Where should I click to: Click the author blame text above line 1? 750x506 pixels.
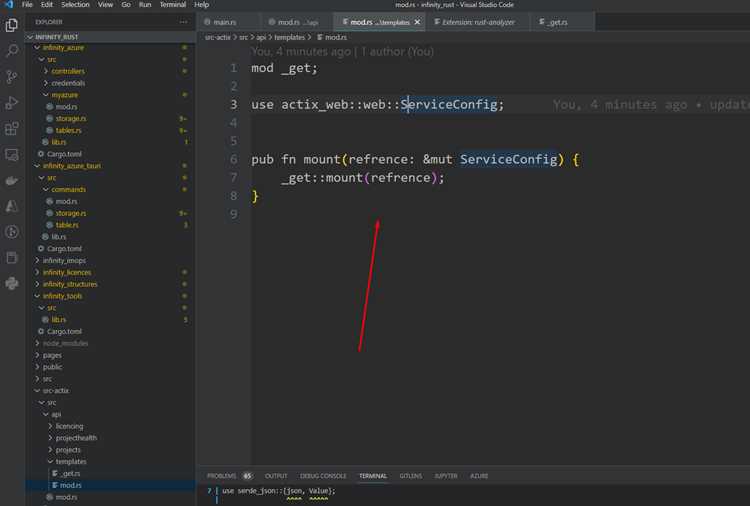tap(342, 51)
